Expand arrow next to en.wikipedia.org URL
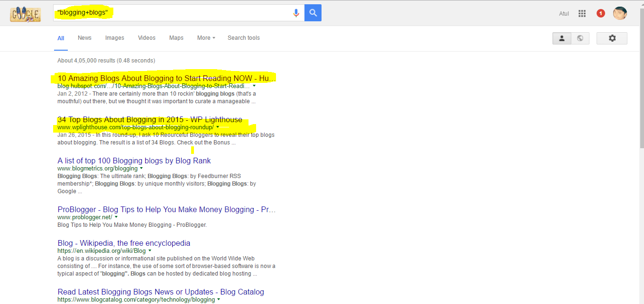Image resolution: width=644 pixels, height=304 pixels. [x=150, y=250]
